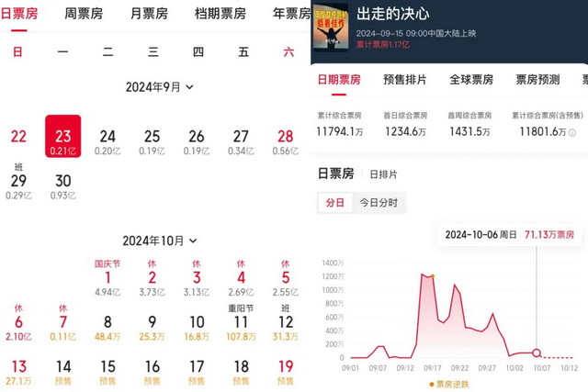Select the 分日 chart view
The width and height of the screenshot is (588, 392).
(334, 203)
